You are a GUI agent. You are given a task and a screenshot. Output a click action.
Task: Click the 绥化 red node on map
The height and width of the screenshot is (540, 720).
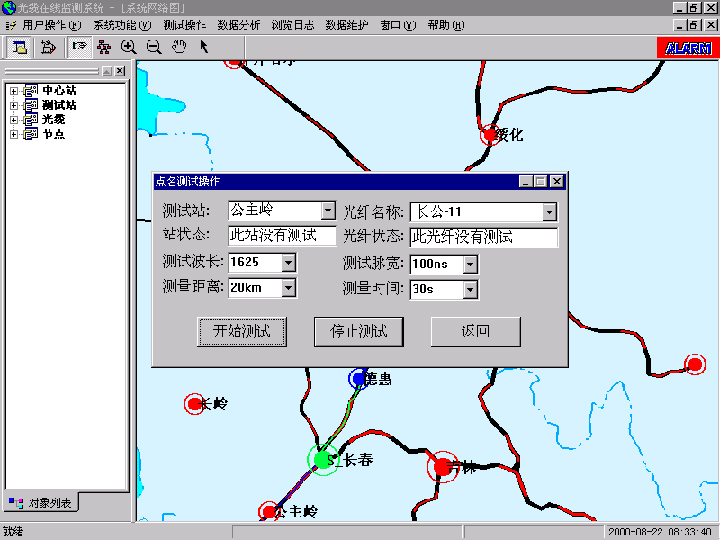coord(489,135)
